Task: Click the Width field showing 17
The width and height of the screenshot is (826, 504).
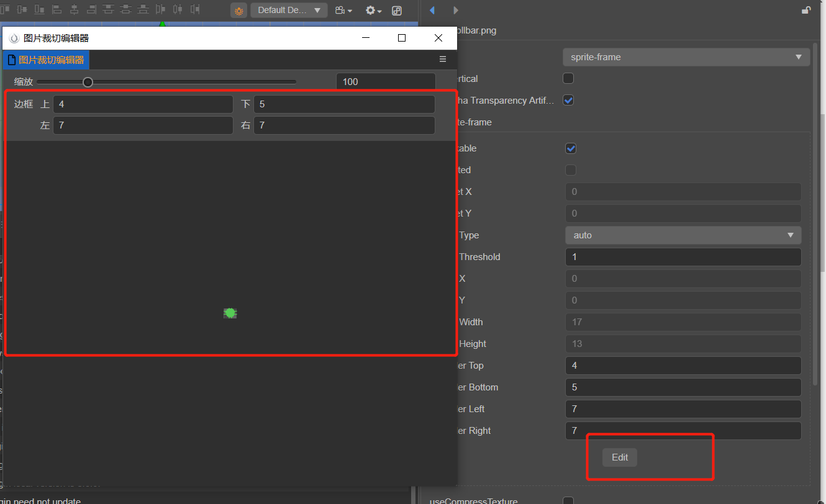Action: [x=683, y=322]
